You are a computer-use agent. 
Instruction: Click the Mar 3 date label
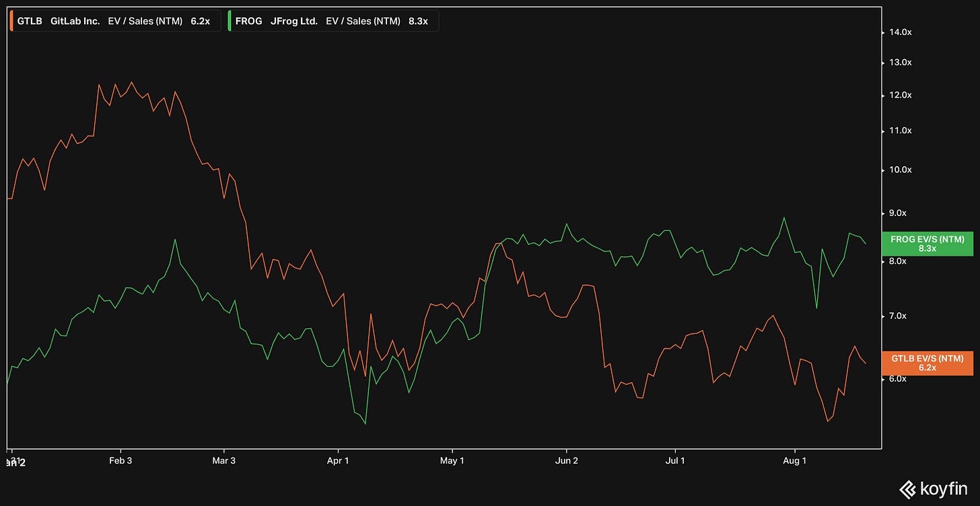(224, 461)
